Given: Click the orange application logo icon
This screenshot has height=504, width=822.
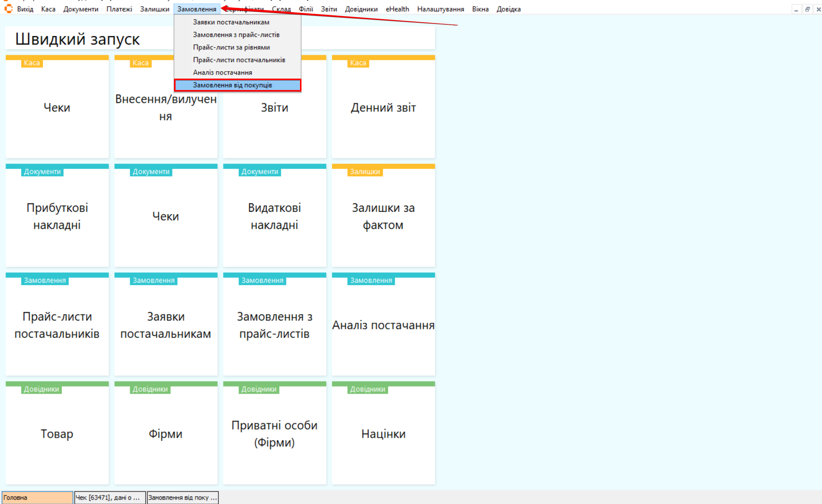Looking at the screenshot, I should [x=8, y=9].
